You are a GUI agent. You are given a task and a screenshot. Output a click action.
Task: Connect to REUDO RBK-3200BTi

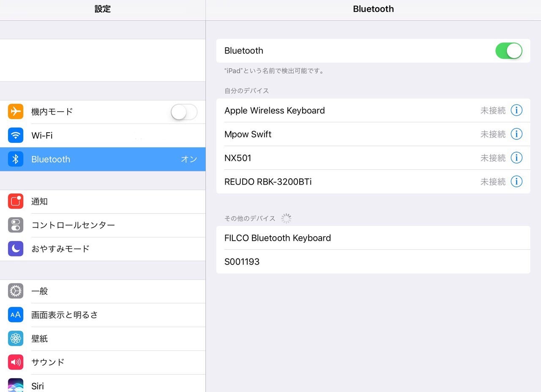click(373, 181)
